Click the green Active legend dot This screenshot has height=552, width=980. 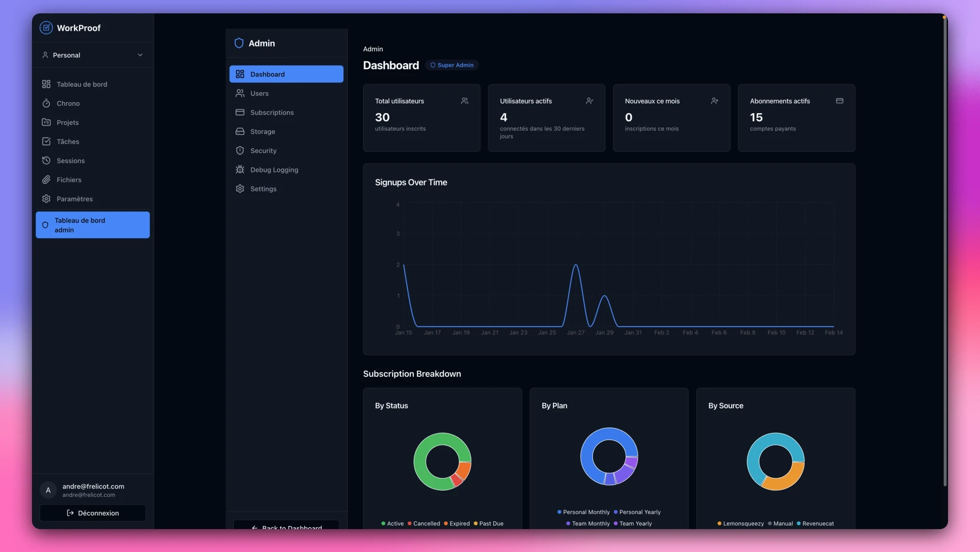point(383,523)
